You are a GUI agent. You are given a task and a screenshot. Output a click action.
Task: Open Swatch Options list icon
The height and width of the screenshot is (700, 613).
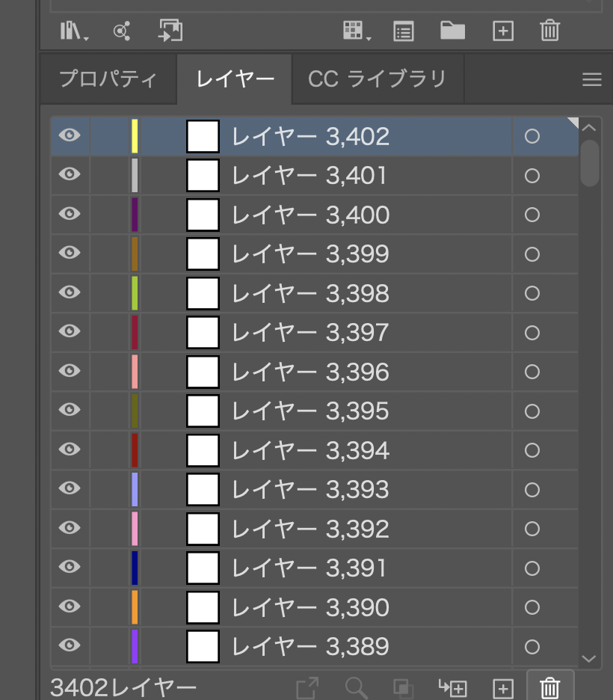coord(404,31)
